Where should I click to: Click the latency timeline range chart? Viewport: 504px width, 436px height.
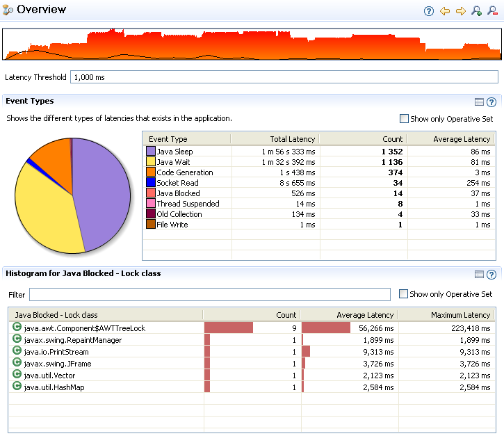tap(252, 44)
